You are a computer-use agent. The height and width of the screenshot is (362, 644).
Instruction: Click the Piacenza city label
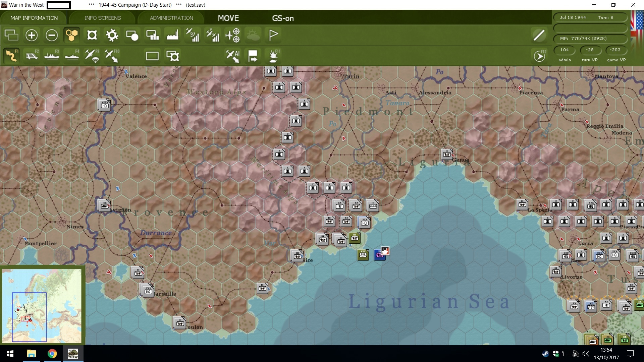click(531, 93)
